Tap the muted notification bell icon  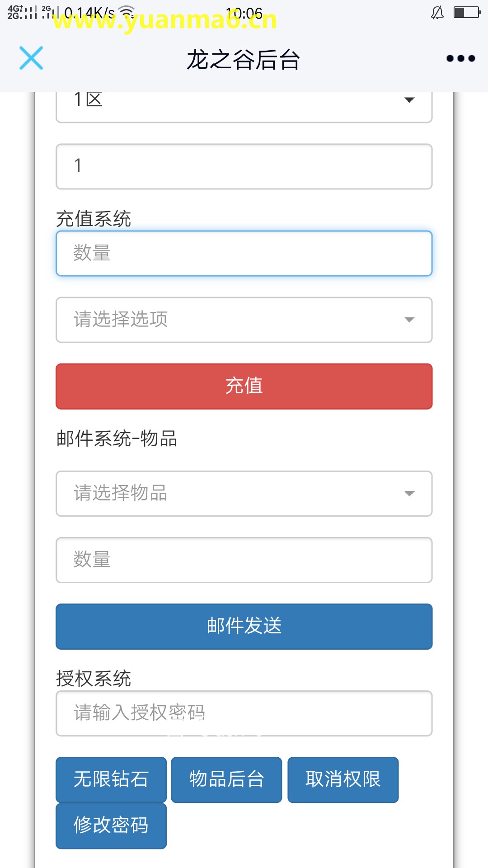click(x=437, y=13)
